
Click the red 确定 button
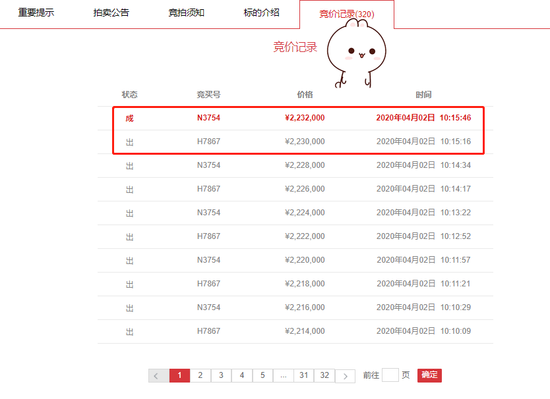(429, 375)
